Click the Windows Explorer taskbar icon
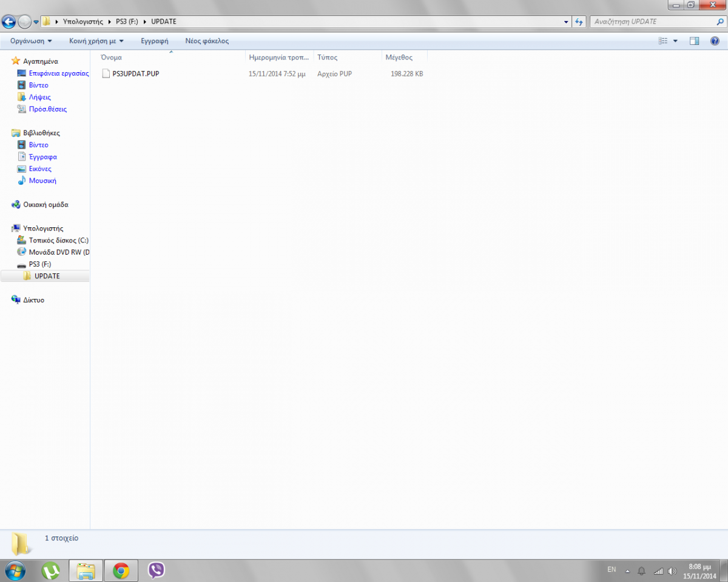 click(86, 570)
